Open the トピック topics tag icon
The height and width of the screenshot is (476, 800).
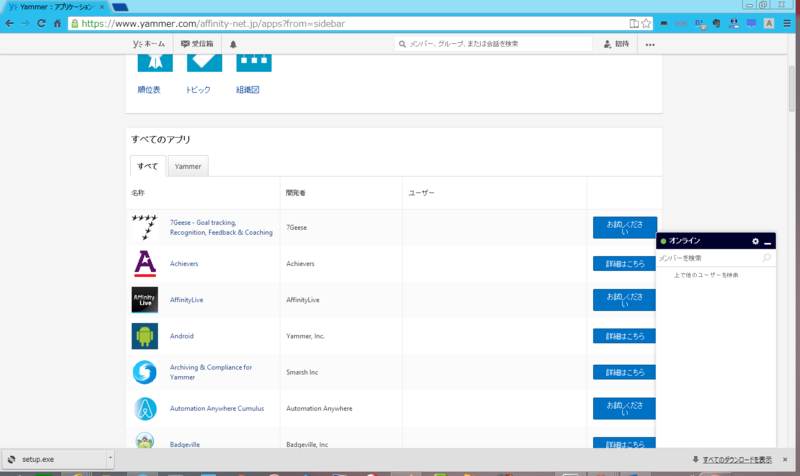pyautogui.click(x=204, y=63)
